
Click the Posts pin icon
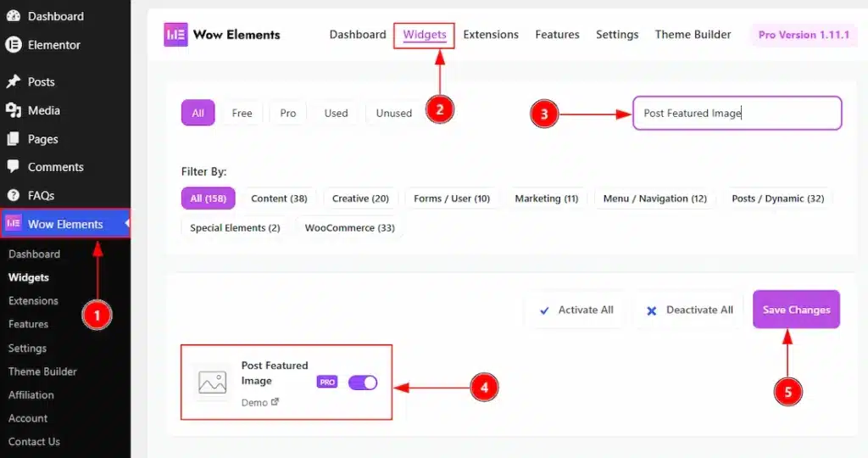pyautogui.click(x=14, y=81)
